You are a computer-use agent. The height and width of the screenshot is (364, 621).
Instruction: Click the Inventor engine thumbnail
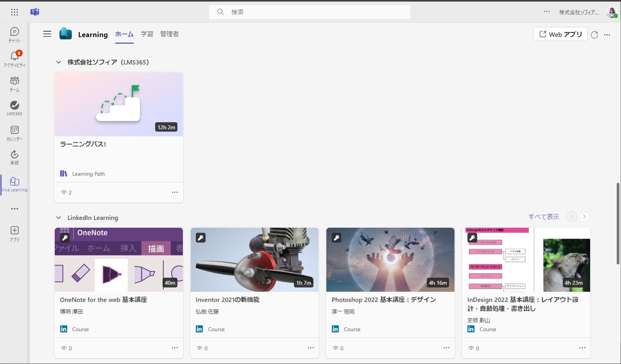[254, 260]
